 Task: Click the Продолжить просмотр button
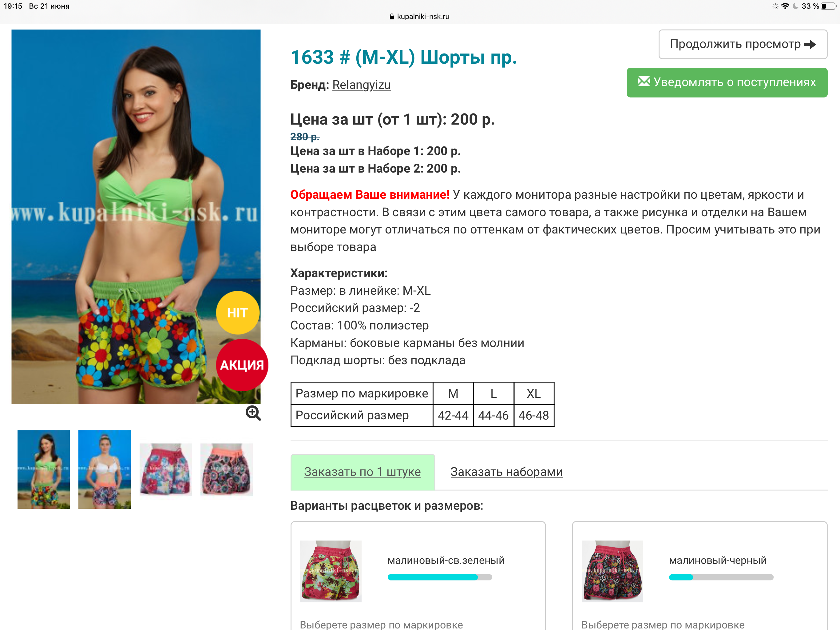pos(743,45)
